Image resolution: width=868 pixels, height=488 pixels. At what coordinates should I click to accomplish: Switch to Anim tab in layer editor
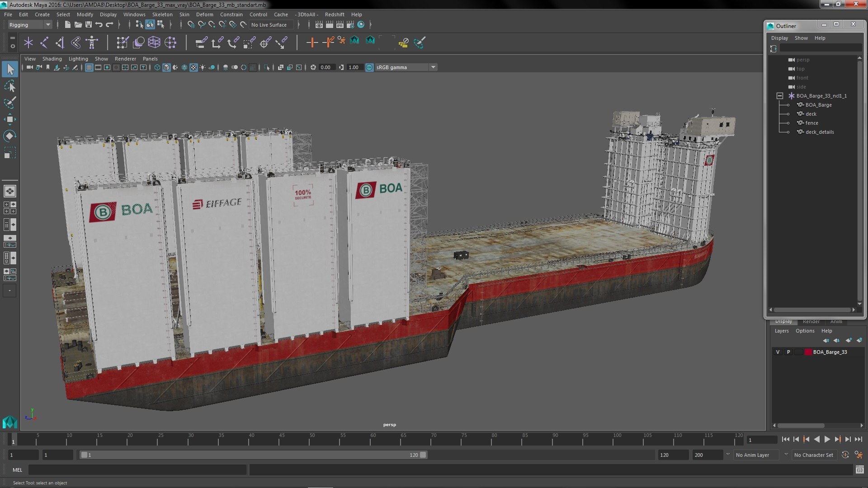click(836, 322)
